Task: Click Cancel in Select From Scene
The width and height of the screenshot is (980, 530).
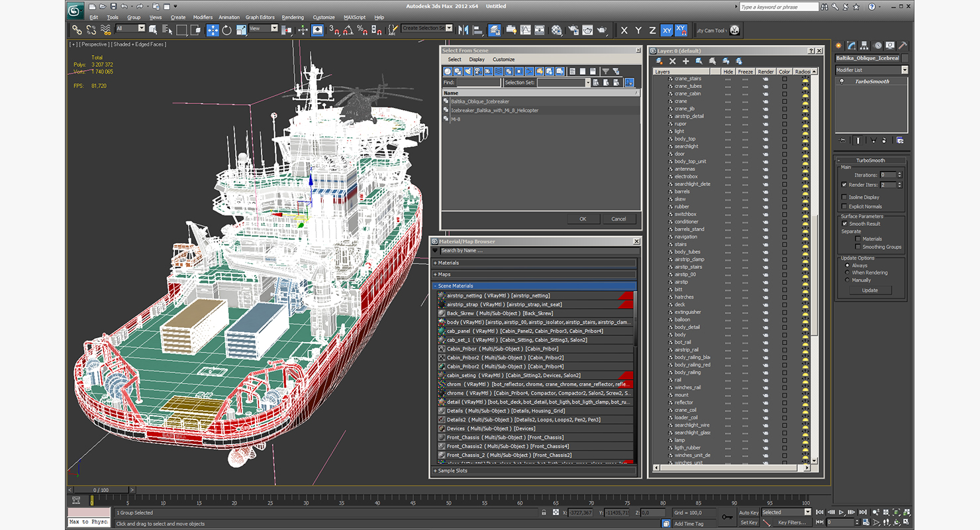Action: [x=618, y=219]
